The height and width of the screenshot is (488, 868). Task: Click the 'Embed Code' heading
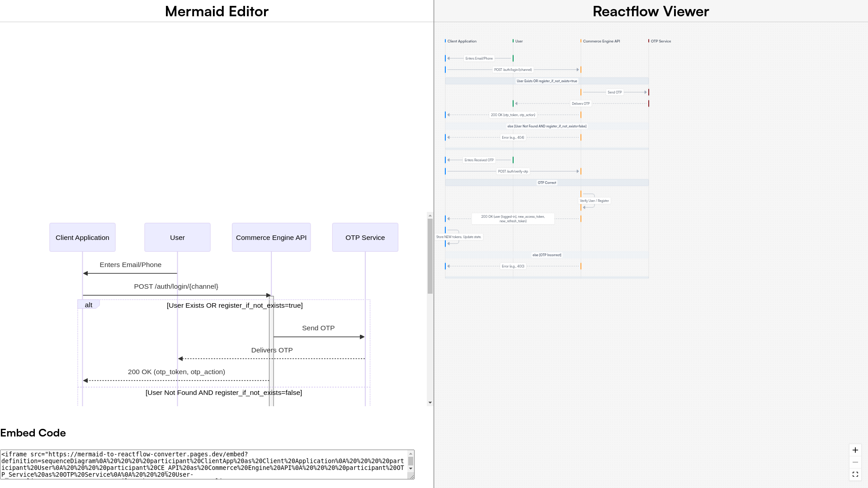(33, 433)
